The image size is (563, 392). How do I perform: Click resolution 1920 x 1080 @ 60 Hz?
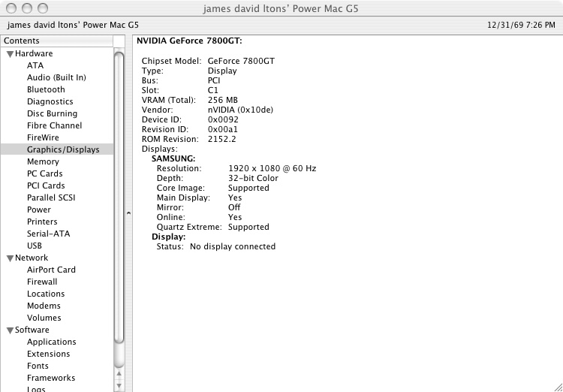[272, 168]
